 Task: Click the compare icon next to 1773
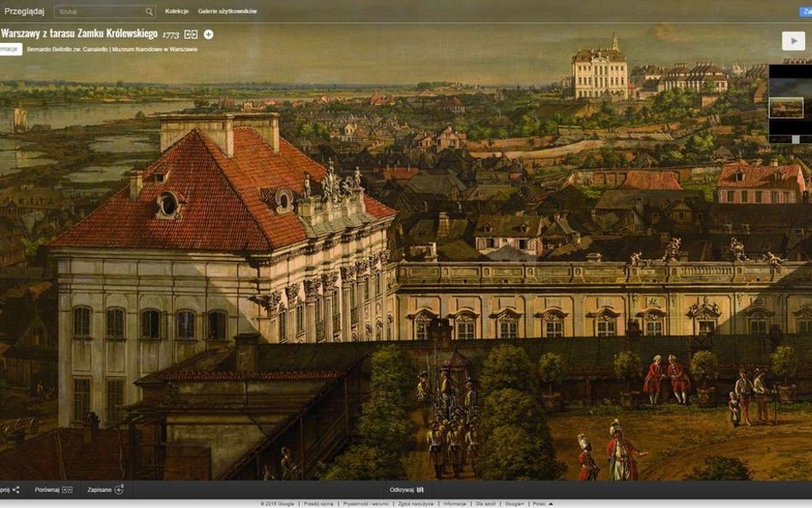[191, 34]
